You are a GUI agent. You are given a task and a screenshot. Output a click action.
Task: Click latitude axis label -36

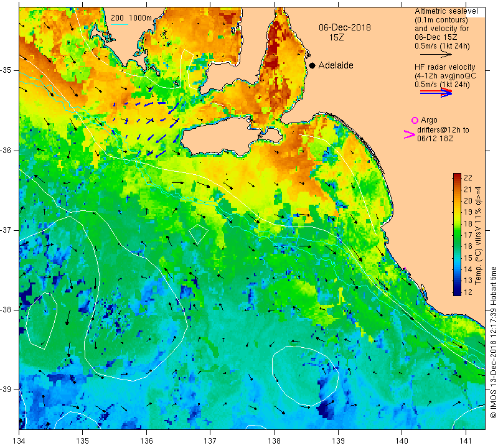click(x=6, y=150)
